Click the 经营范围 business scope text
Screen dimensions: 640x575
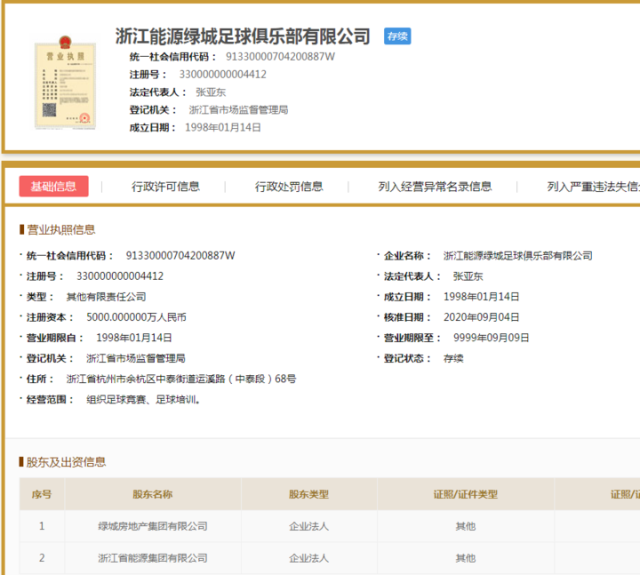tap(144, 400)
